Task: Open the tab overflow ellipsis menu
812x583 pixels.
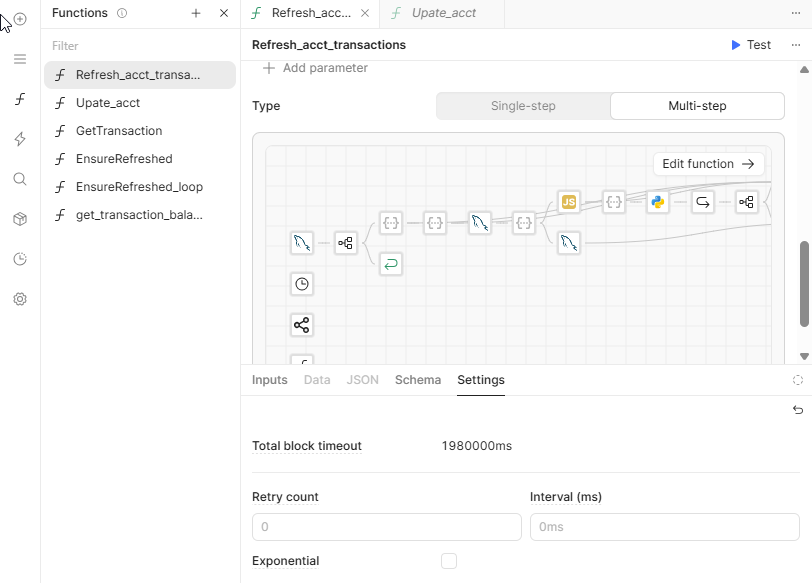Action: pos(795,13)
